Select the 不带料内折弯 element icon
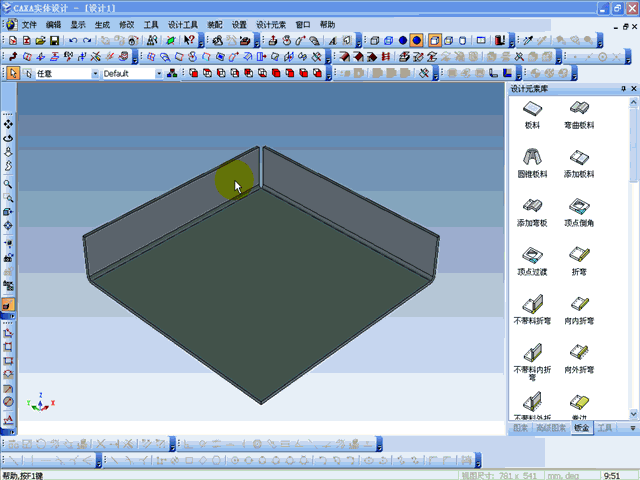The image size is (640, 480). [532, 362]
